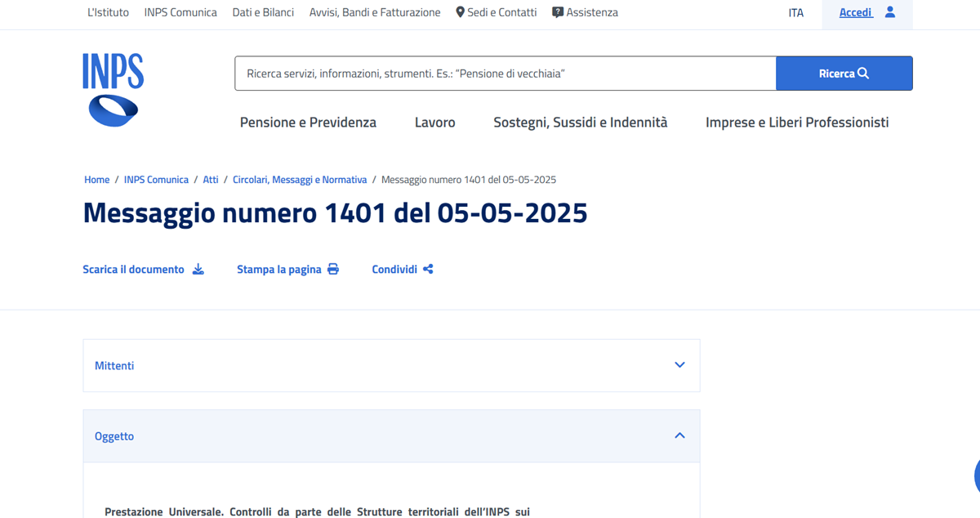Open the Pensione e Previdenza menu
Image resolution: width=980 pixels, height=518 pixels.
coord(308,123)
